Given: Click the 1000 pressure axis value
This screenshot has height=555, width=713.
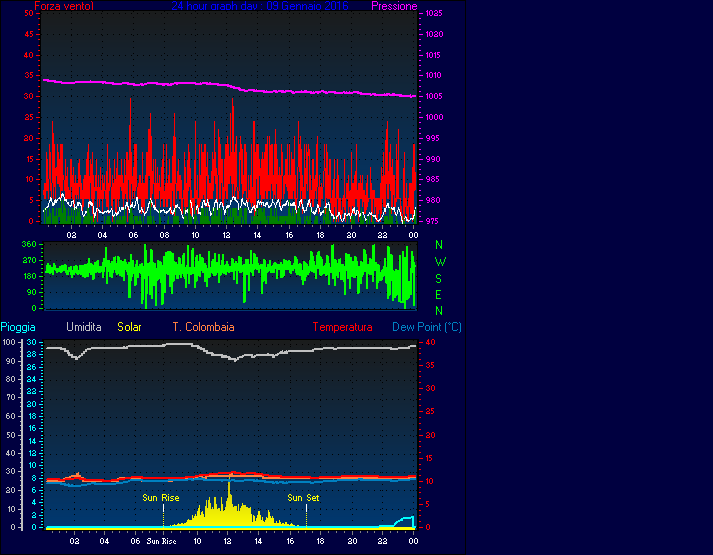Looking at the screenshot, I should pos(434,117).
